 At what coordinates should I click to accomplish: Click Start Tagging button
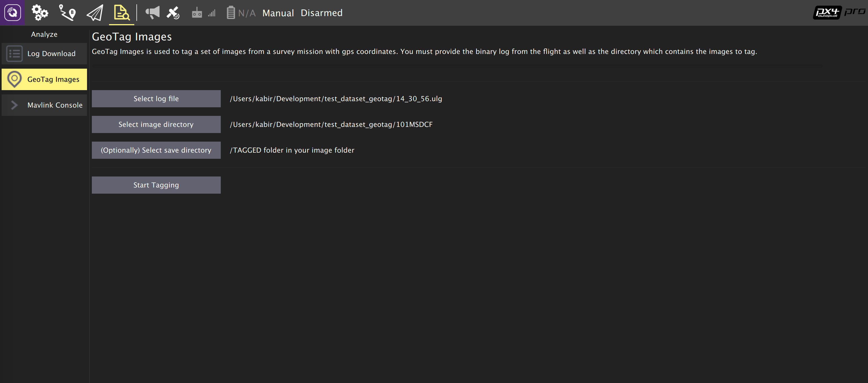coord(155,185)
